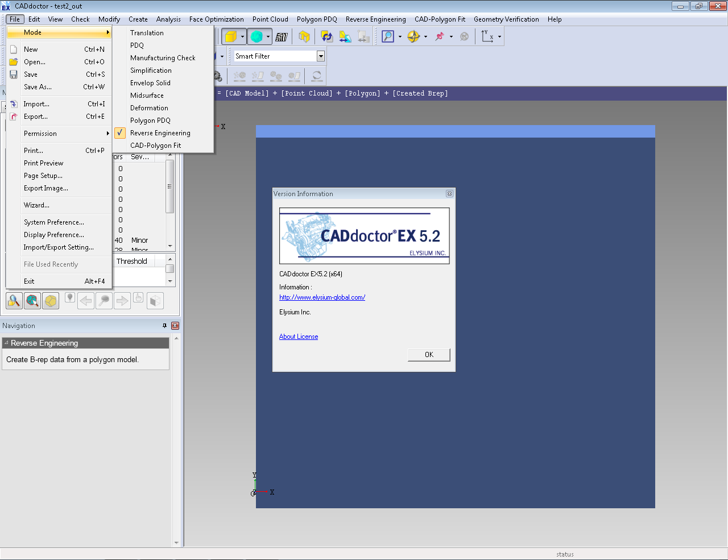Toggle the zebra stripe display icon
Viewport: 728px width, 560px height.
282,37
